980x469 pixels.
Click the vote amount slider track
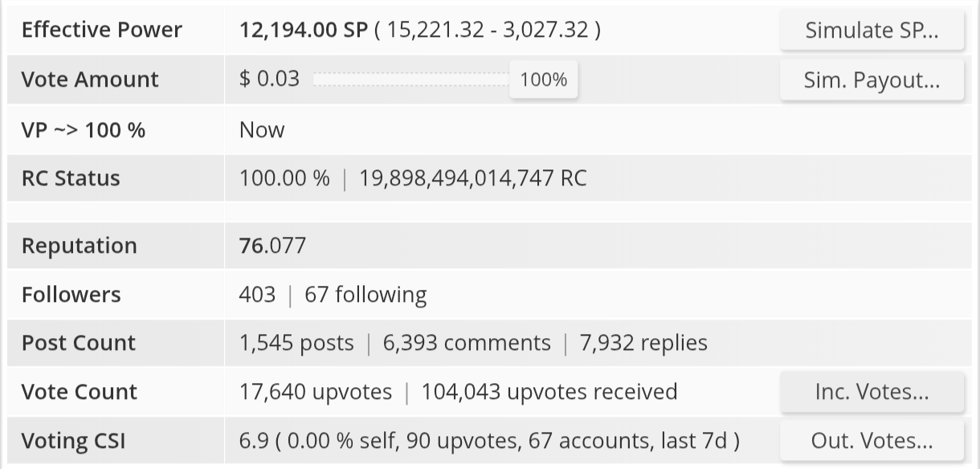(411, 80)
